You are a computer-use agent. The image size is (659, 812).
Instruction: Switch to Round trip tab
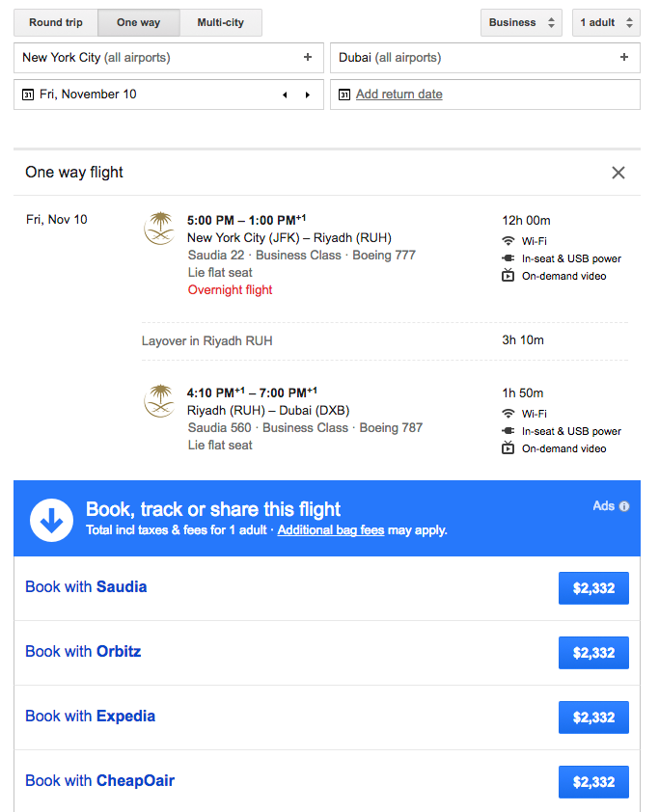pyautogui.click(x=56, y=22)
